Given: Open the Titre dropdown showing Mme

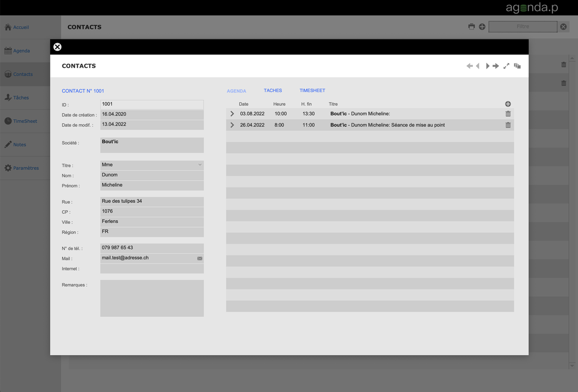Looking at the screenshot, I should (152, 165).
